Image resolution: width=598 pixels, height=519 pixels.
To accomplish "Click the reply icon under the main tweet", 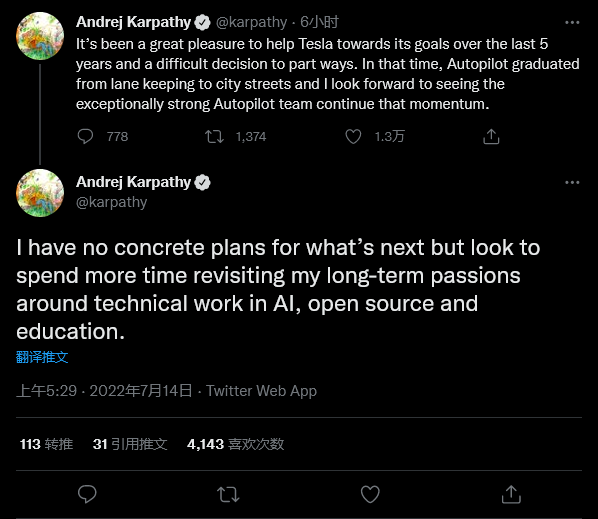I will (x=87, y=494).
